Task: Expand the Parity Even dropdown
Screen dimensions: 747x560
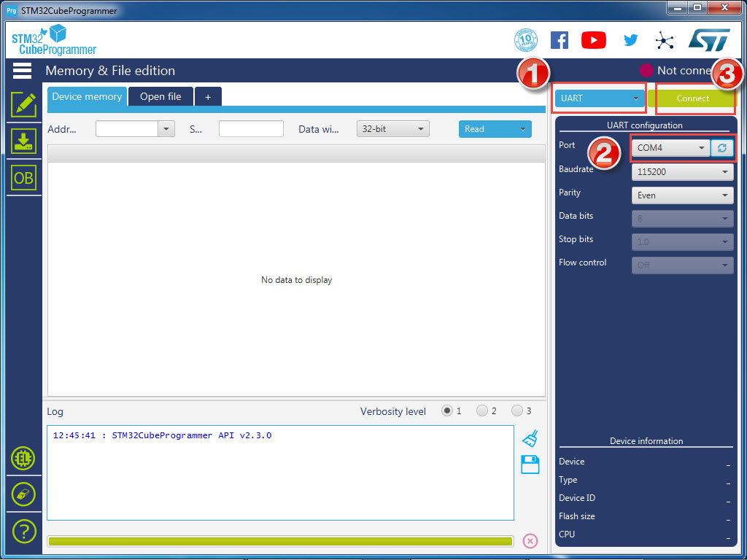Action: (681, 195)
